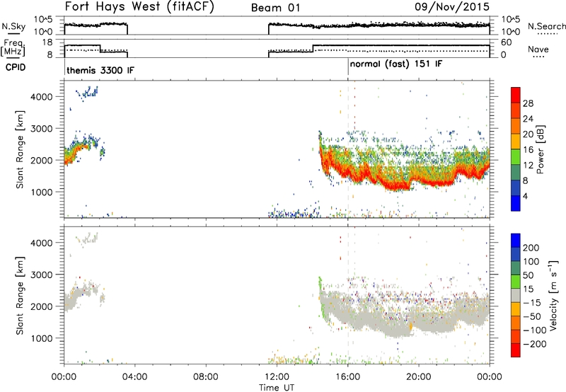Click the '200' tick on the velocity colorbar
Screen dimensions: 566x392
pyautogui.click(x=531, y=248)
